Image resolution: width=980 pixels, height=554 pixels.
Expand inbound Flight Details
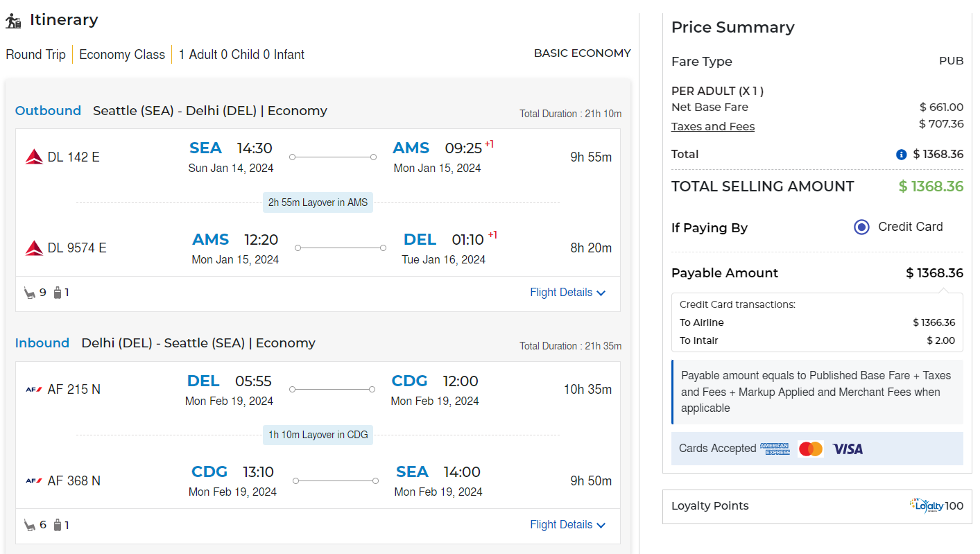(x=567, y=525)
